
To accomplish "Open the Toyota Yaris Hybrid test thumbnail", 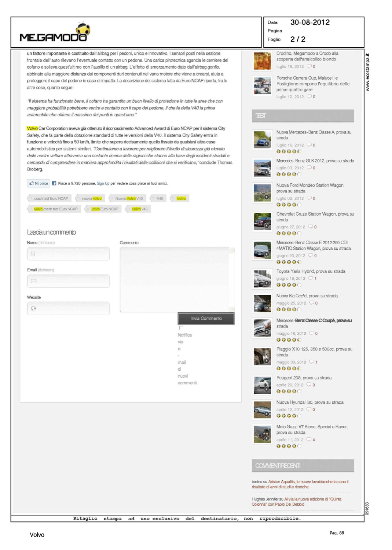I will pyautogui.click(x=262, y=279).
